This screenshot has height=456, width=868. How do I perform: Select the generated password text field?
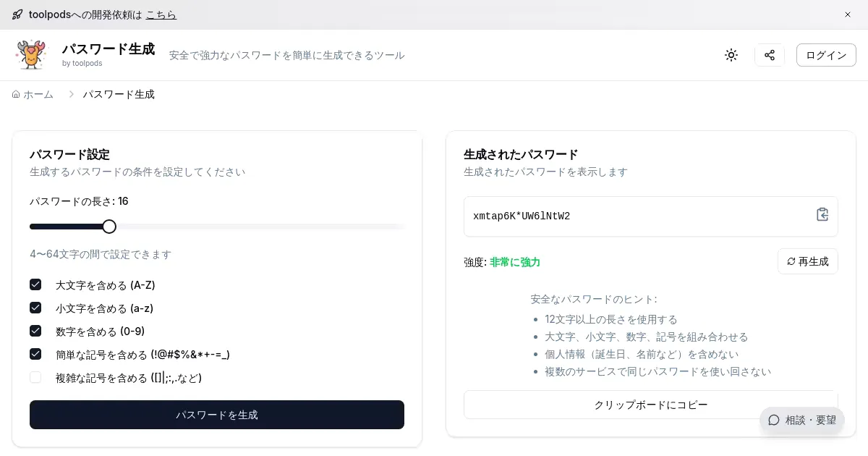[637, 216]
